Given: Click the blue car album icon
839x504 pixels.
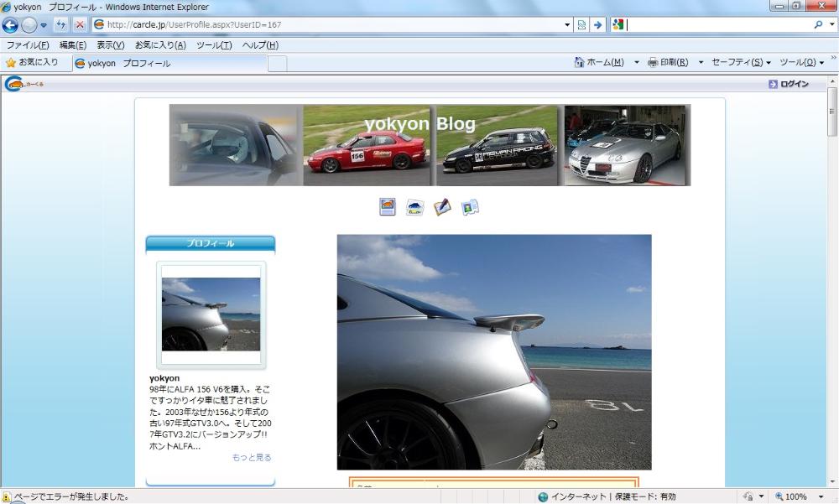Looking at the screenshot, I should [x=414, y=205].
